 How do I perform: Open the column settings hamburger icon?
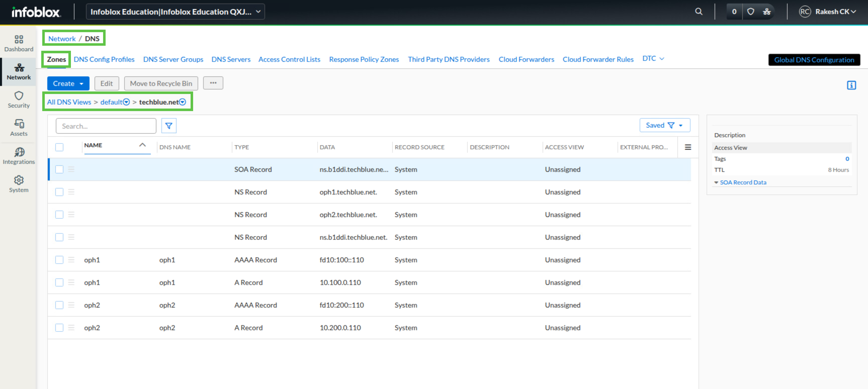click(x=688, y=147)
